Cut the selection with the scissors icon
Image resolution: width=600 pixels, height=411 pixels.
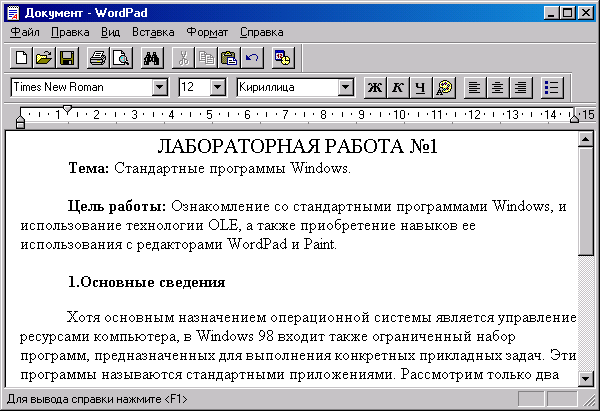coord(183,58)
